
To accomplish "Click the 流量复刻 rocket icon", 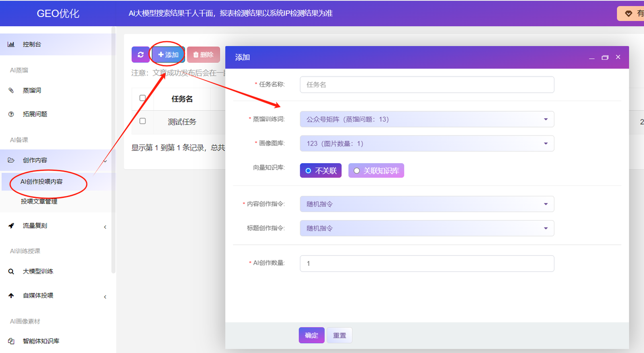I will pyautogui.click(x=11, y=226).
